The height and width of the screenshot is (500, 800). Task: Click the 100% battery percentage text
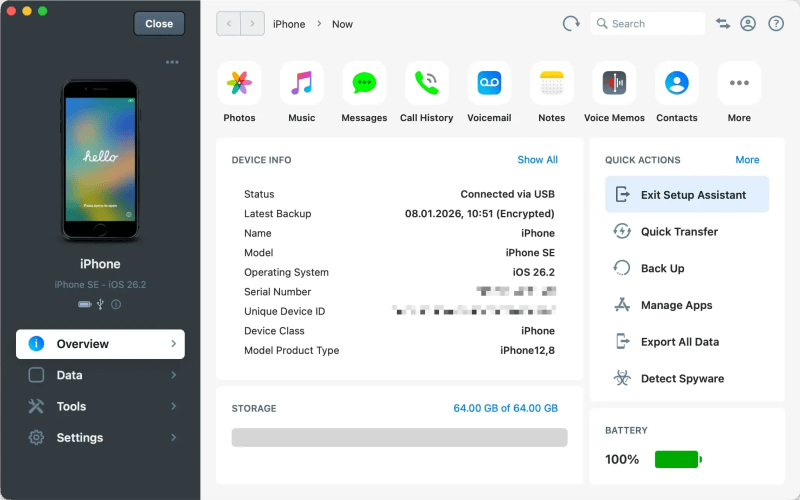[622, 459]
